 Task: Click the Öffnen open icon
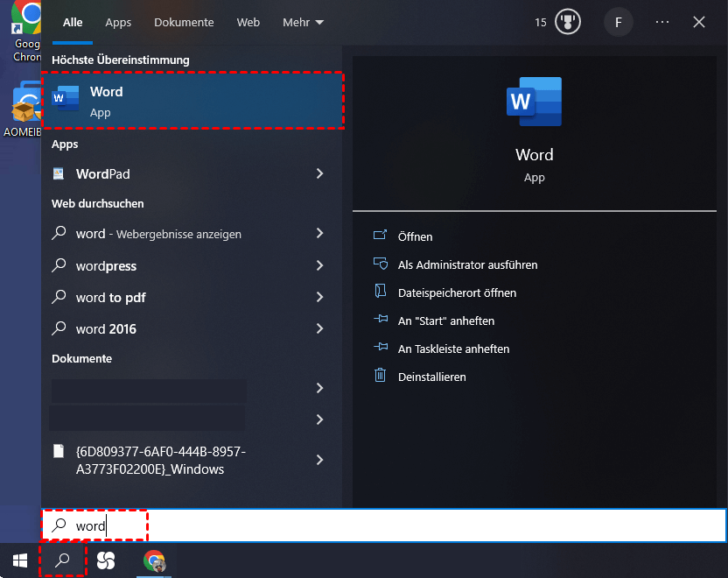click(380, 235)
